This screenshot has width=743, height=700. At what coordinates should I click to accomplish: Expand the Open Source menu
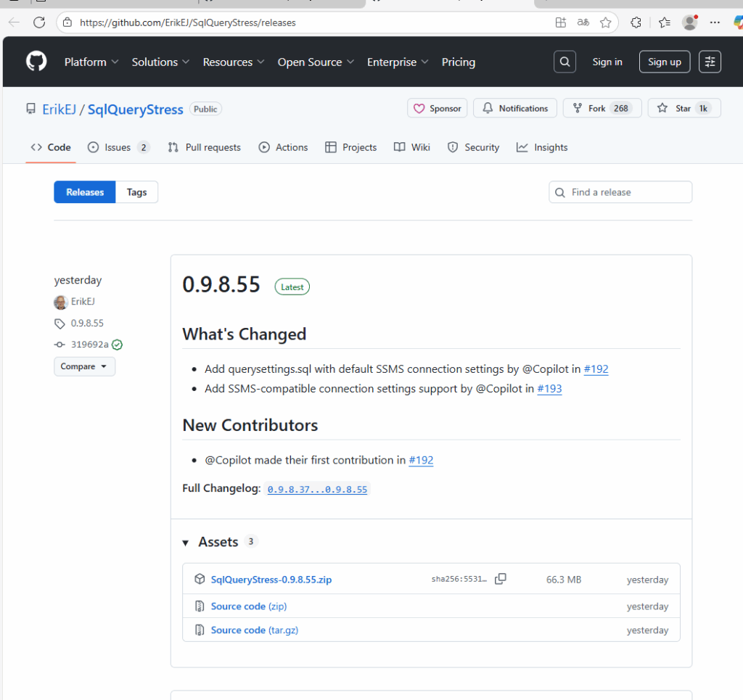click(316, 62)
